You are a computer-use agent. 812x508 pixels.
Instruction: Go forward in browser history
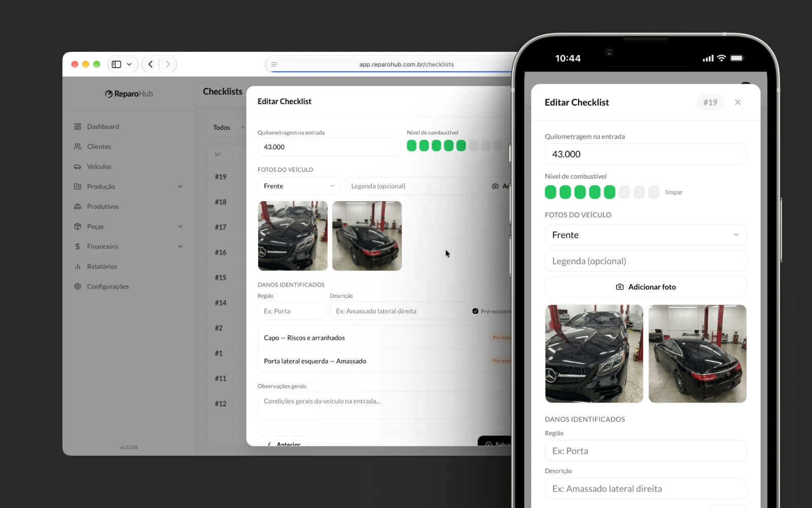pyautogui.click(x=168, y=65)
